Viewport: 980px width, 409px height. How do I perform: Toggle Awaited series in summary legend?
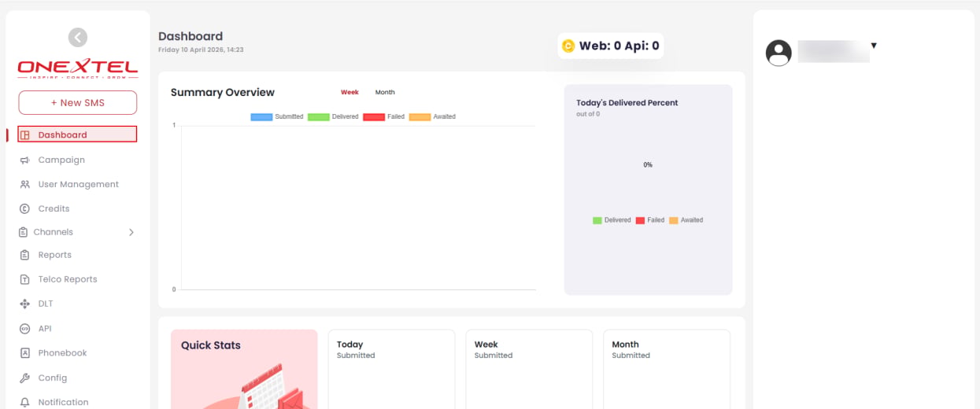[432, 116]
